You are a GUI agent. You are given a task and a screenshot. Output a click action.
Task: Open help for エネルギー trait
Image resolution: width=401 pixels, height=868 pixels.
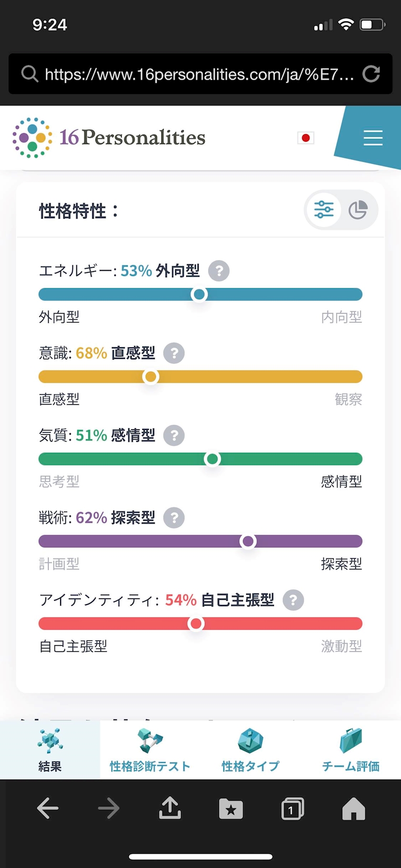coord(219,271)
